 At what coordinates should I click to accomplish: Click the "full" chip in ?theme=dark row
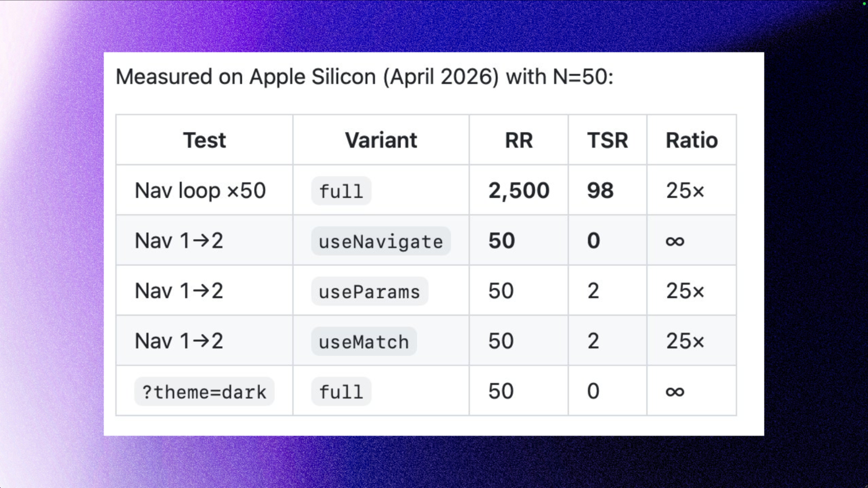[341, 392]
